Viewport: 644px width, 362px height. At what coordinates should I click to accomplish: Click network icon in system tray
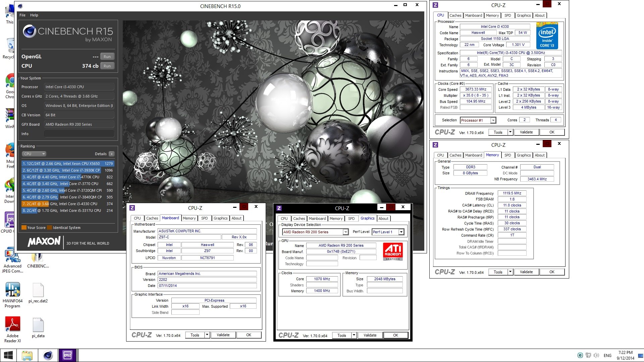pyautogui.click(x=588, y=355)
